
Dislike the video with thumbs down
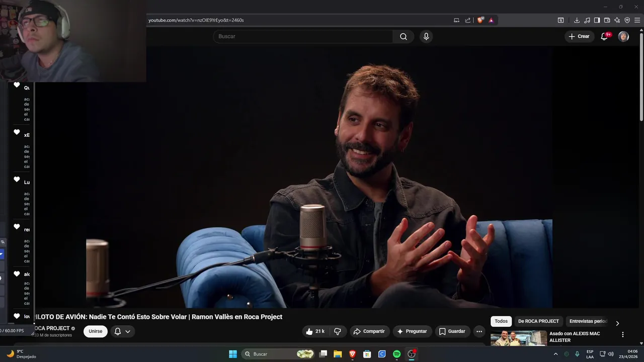click(x=338, y=331)
